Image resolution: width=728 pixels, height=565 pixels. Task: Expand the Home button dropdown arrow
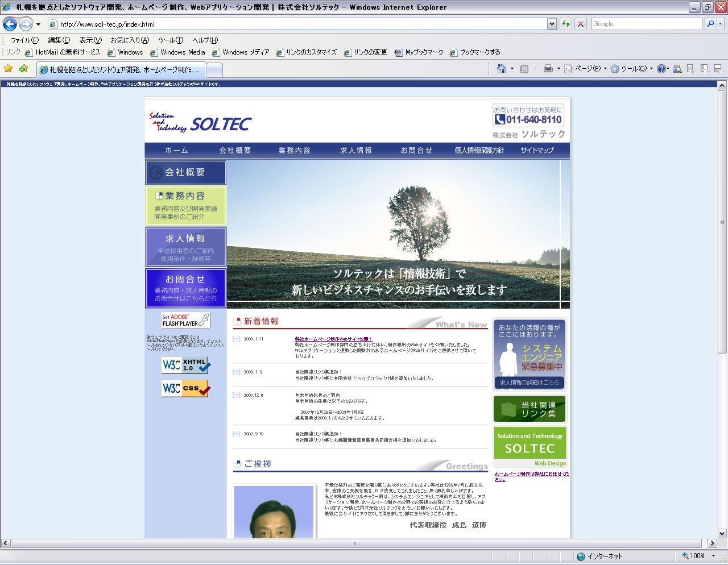[x=512, y=69]
